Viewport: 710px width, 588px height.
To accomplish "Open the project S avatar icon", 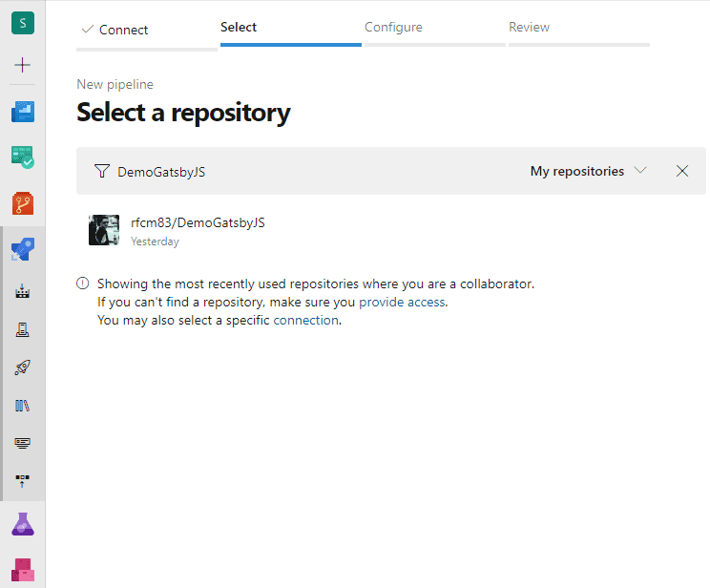I will 23,23.
